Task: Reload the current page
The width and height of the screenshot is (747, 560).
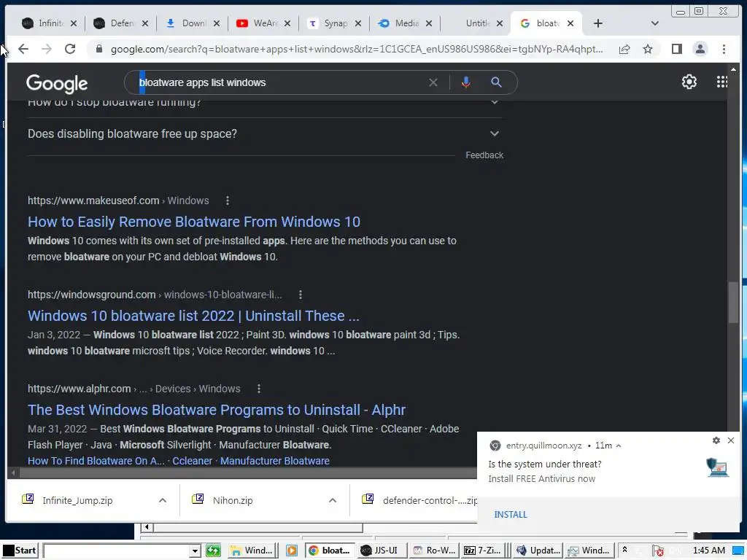Action: click(x=70, y=49)
